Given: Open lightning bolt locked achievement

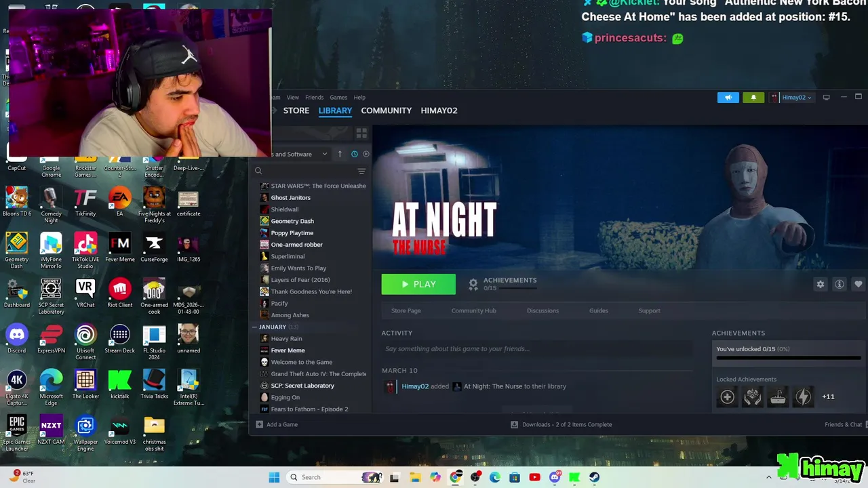Looking at the screenshot, I should point(803,397).
